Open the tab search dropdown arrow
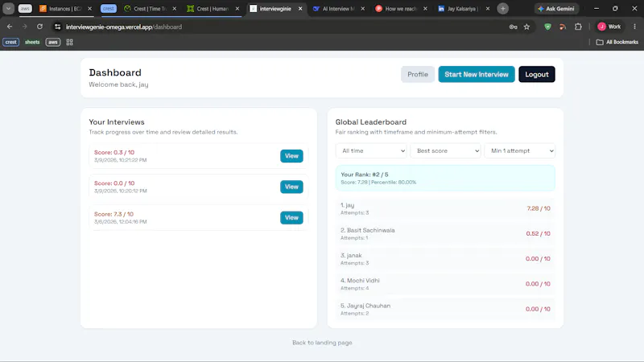Image resolution: width=644 pixels, height=362 pixels. pos(8,9)
